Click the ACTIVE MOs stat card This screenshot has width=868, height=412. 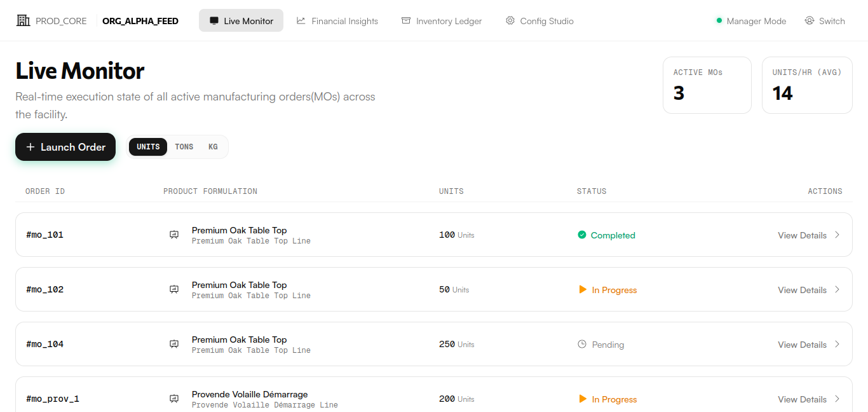pyautogui.click(x=707, y=85)
